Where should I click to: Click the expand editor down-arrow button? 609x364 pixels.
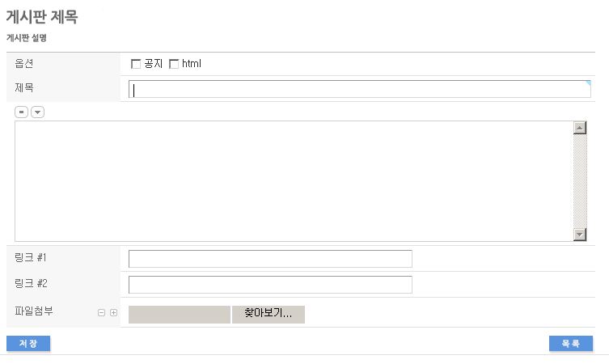pos(37,112)
